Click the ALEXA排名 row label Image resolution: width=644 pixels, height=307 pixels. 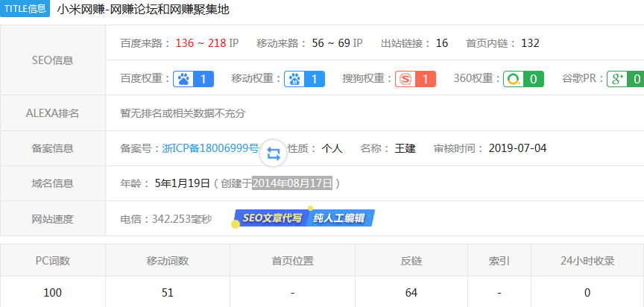click(53, 113)
